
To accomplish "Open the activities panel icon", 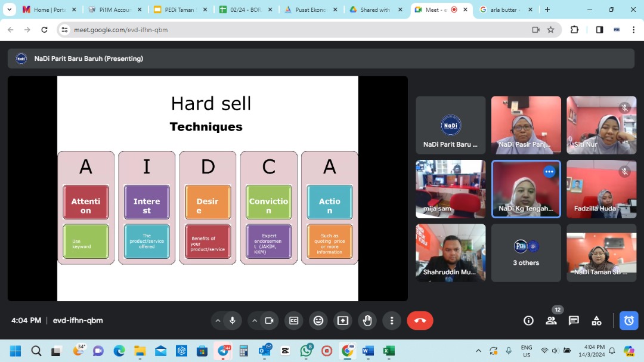I will click(x=596, y=321).
